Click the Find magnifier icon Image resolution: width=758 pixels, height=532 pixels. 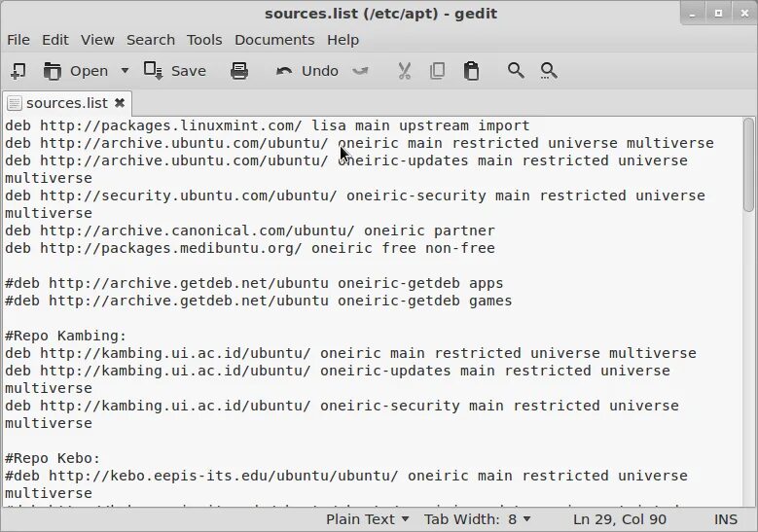click(x=516, y=71)
